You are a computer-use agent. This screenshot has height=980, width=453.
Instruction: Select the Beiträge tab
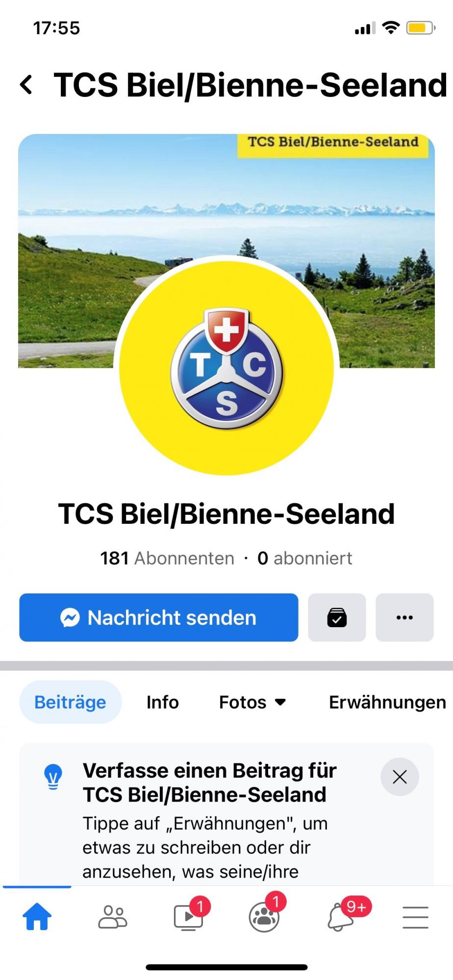(x=70, y=702)
